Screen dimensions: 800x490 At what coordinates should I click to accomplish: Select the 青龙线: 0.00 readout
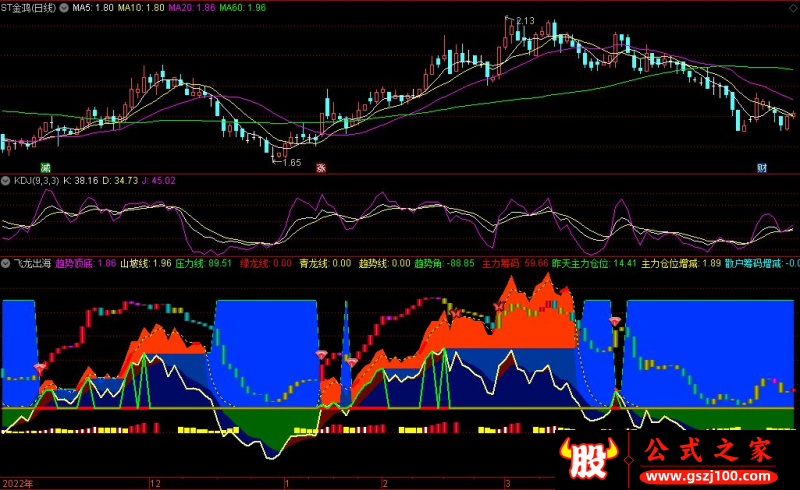pyautogui.click(x=326, y=263)
